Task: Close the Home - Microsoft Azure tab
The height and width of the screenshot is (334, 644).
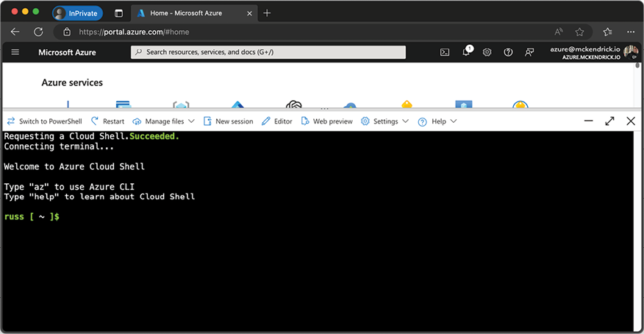Action: (249, 13)
